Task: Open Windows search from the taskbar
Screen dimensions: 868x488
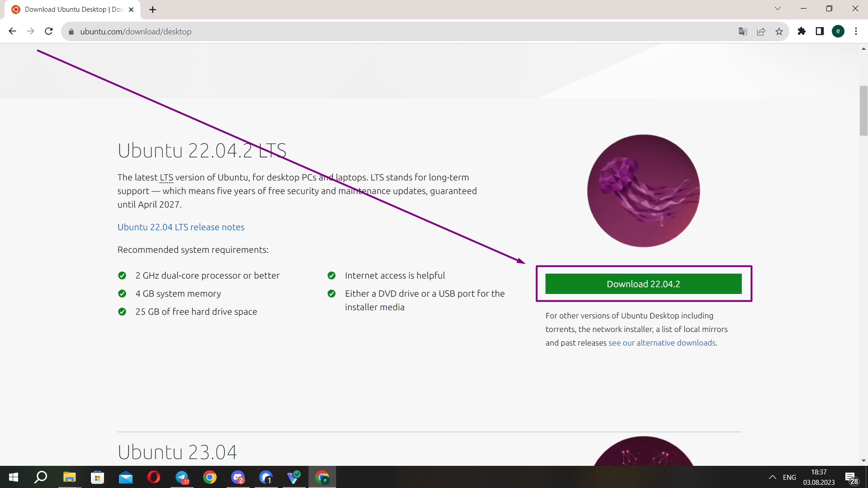Action: pyautogui.click(x=41, y=477)
